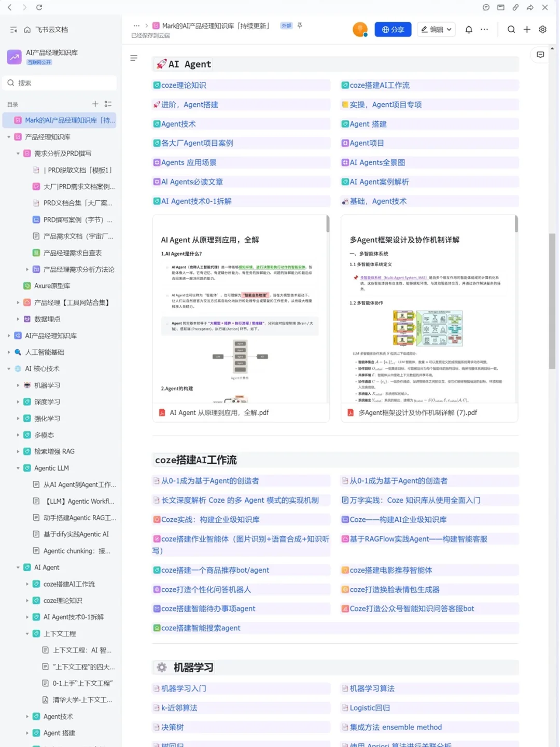Open 万字实践 Coze 知识库 link
The height and width of the screenshot is (747, 560).
pyautogui.click(x=415, y=500)
